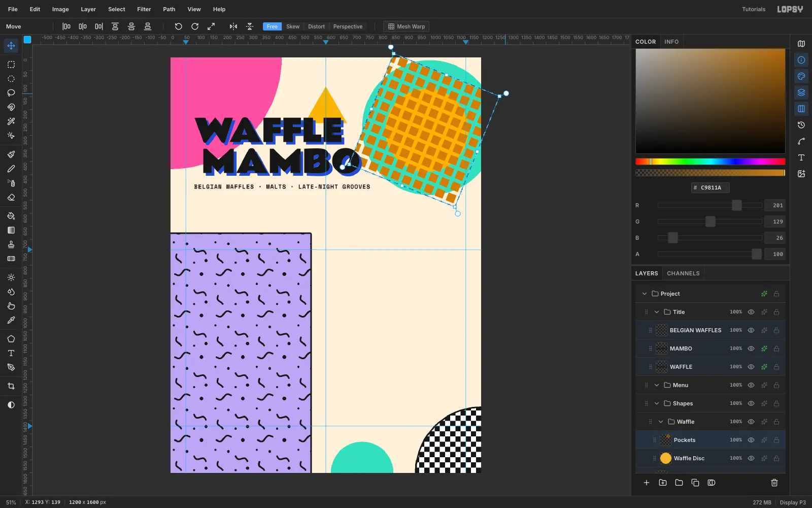The height and width of the screenshot is (508, 812).
Task: Open the Select menu
Action: tap(117, 9)
